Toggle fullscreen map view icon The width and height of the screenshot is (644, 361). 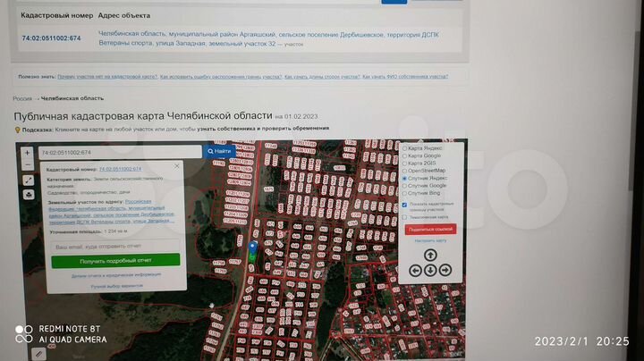(28, 180)
